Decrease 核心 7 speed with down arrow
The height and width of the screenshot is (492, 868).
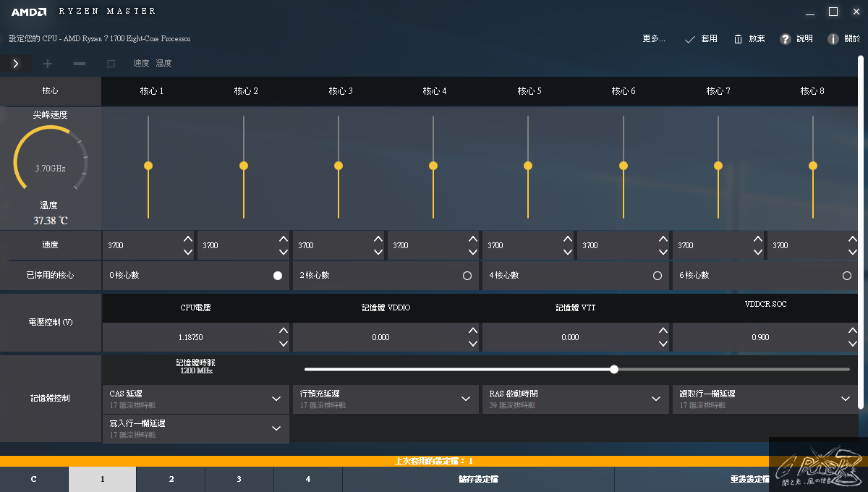(x=757, y=252)
